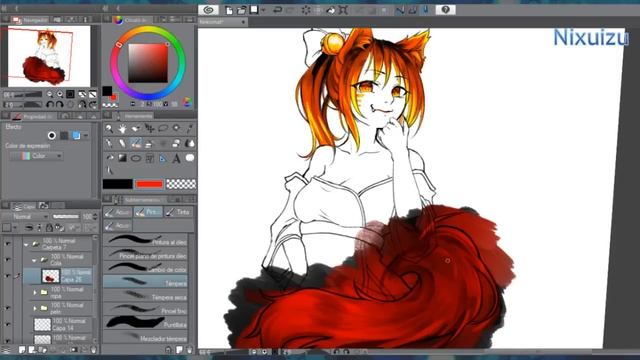Select the first Acua... sub tool group
Image resolution: width=640 pixels, height=360 pixels.
click(x=118, y=212)
